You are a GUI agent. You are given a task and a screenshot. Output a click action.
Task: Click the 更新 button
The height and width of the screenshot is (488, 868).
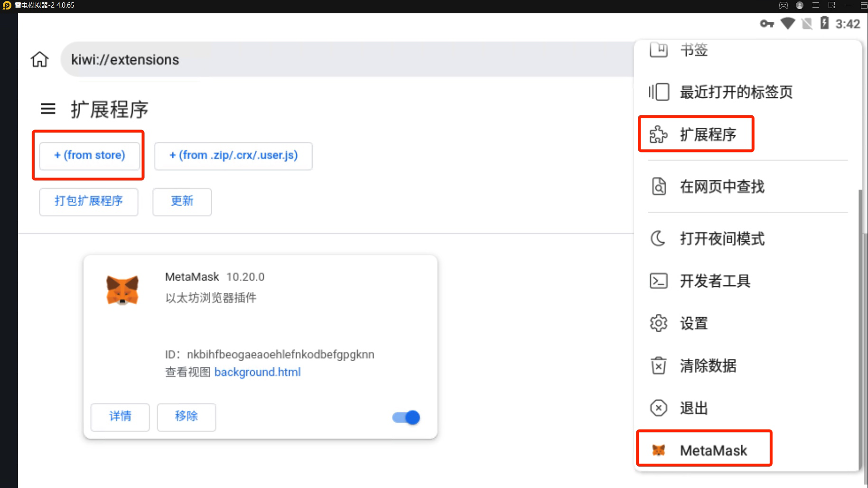182,202
